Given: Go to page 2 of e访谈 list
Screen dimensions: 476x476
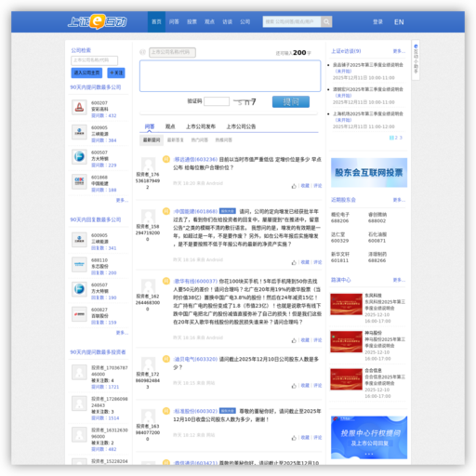Looking at the screenshot, I should click(396, 138).
